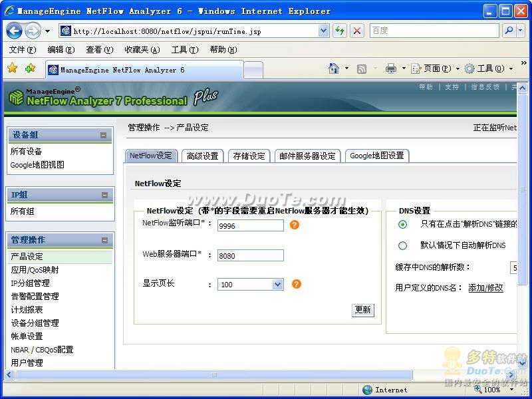Expand the command bar overflow chevron
The height and width of the screenshot is (399, 532).
pyautogui.click(x=524, y=63)
